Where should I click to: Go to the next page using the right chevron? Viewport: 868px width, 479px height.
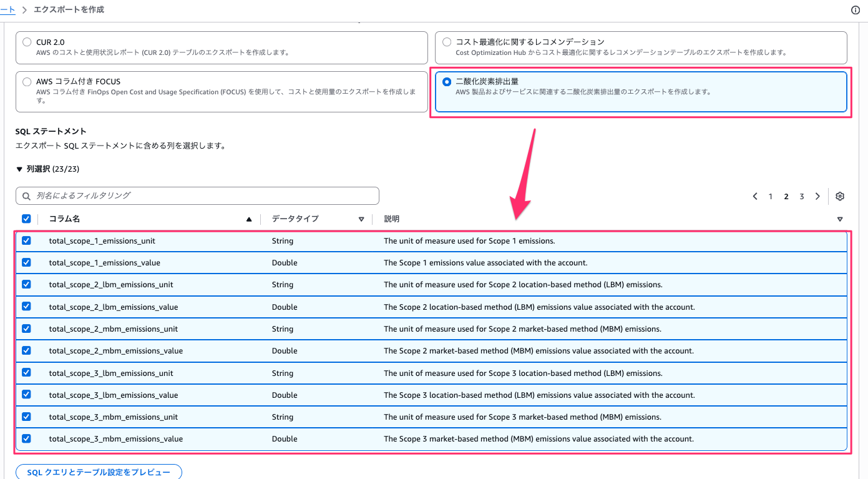[x=817, y=195]
